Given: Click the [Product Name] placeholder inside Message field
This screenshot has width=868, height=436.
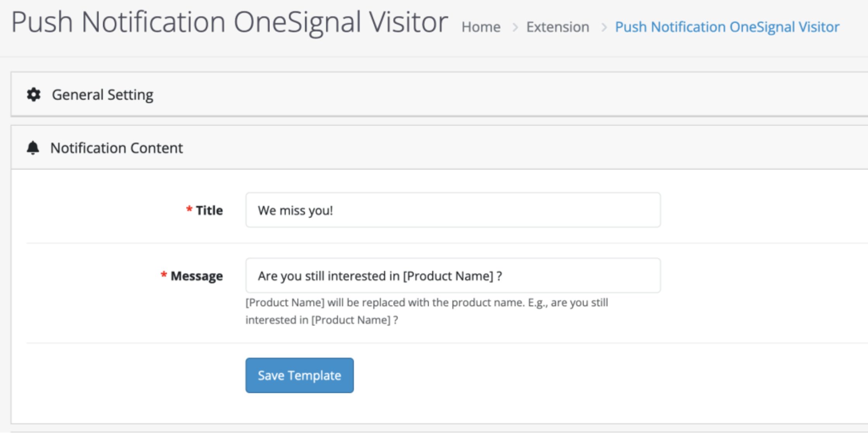Looking at the screenshot, I should 448,276.
